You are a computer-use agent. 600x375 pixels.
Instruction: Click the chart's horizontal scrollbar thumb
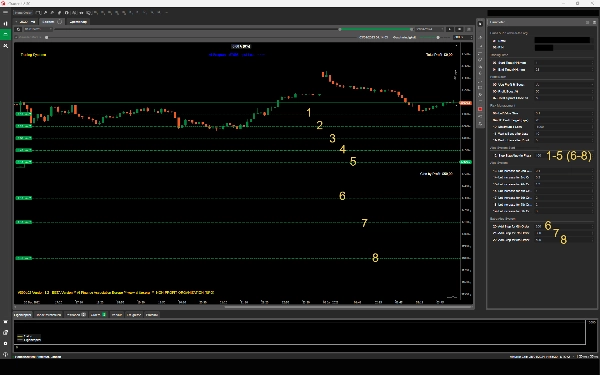pyautogui.click(x=349, y=307)
